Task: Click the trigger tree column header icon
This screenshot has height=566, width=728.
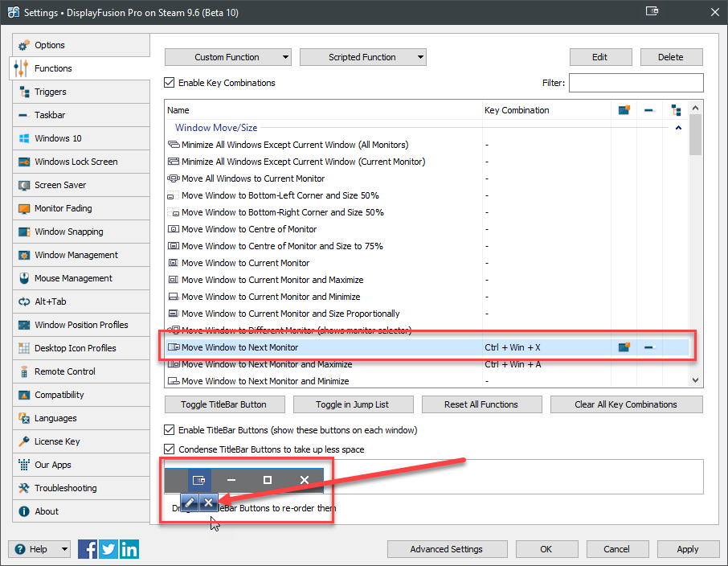Action: pyautogui.click(x=676, y=110)
